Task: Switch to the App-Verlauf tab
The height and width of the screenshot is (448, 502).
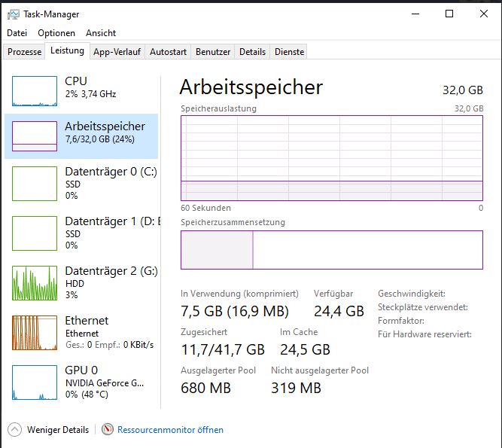Action: (117, 52)
